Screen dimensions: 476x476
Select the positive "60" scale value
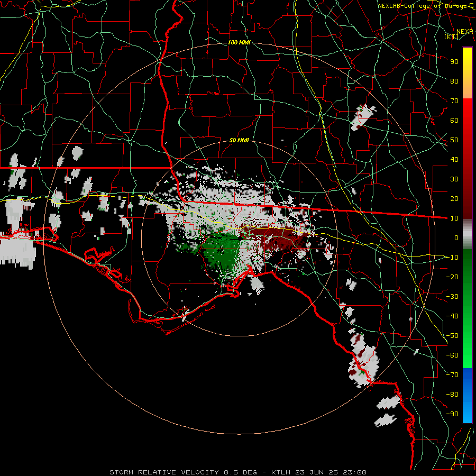tap(454, 120)
